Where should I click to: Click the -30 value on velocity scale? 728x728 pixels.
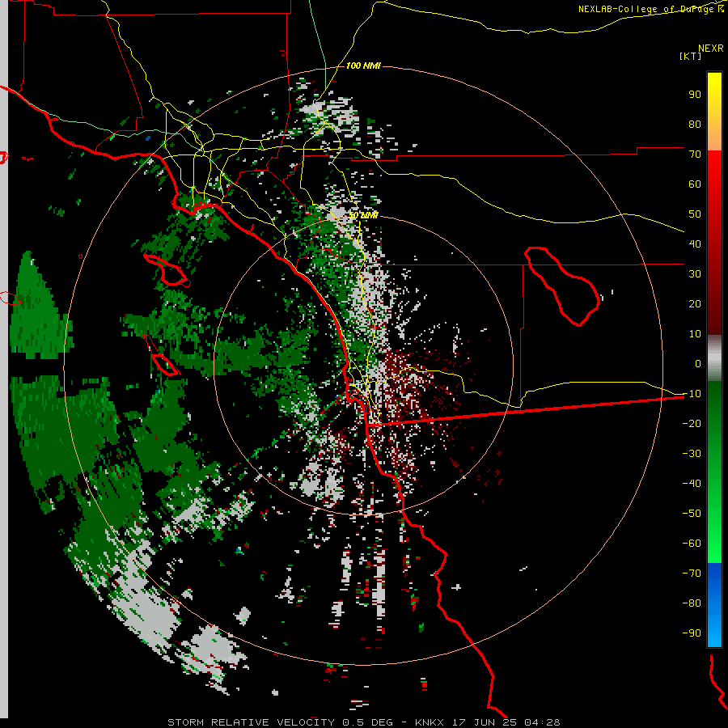[x=692, y=454]
